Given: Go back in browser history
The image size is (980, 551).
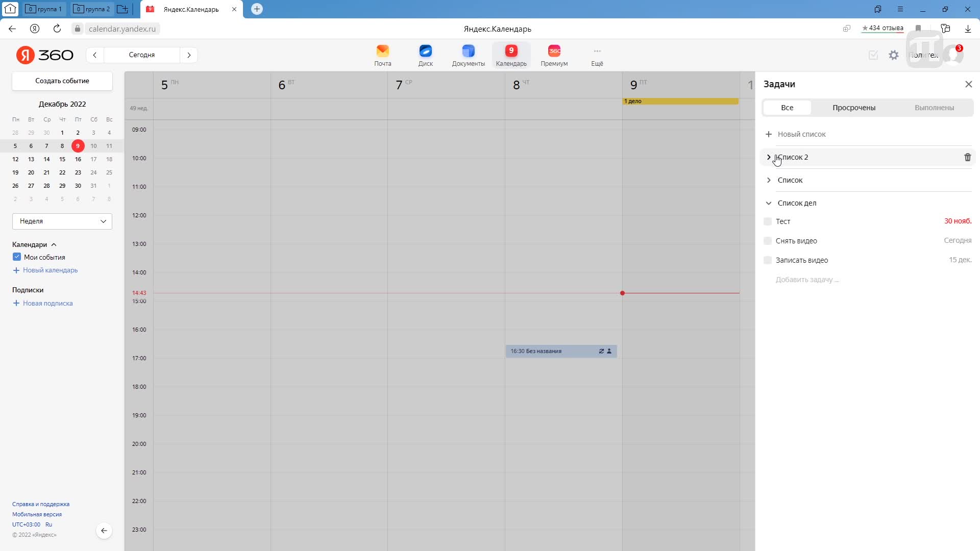Looking at the screenshot, I should click(x=12, y=29).
